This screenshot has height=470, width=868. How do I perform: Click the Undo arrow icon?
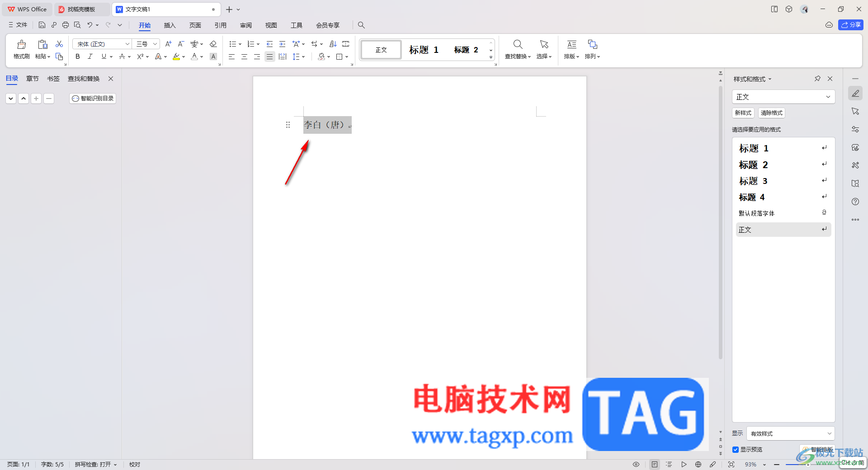(90, 25)
